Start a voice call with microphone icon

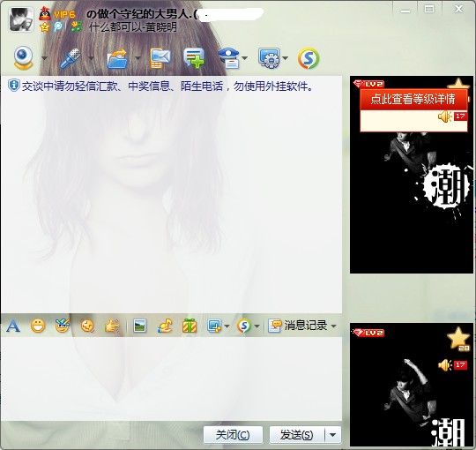71,57
